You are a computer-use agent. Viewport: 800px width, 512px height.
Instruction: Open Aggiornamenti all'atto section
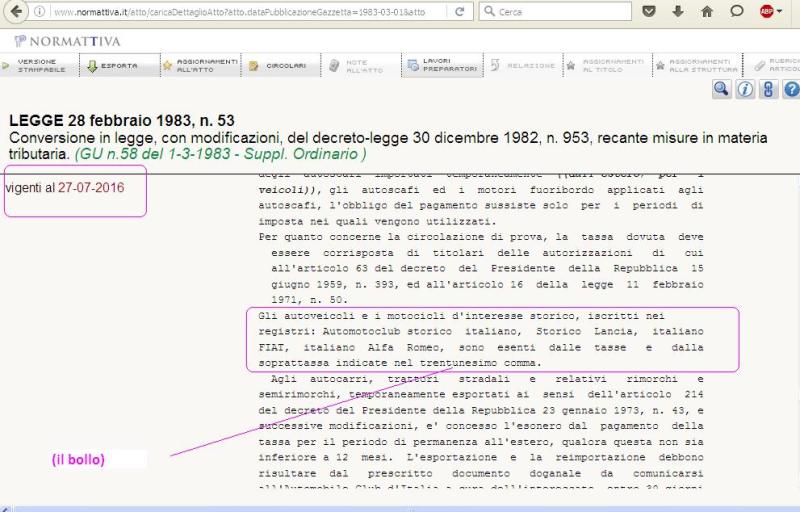coord(200,66)
